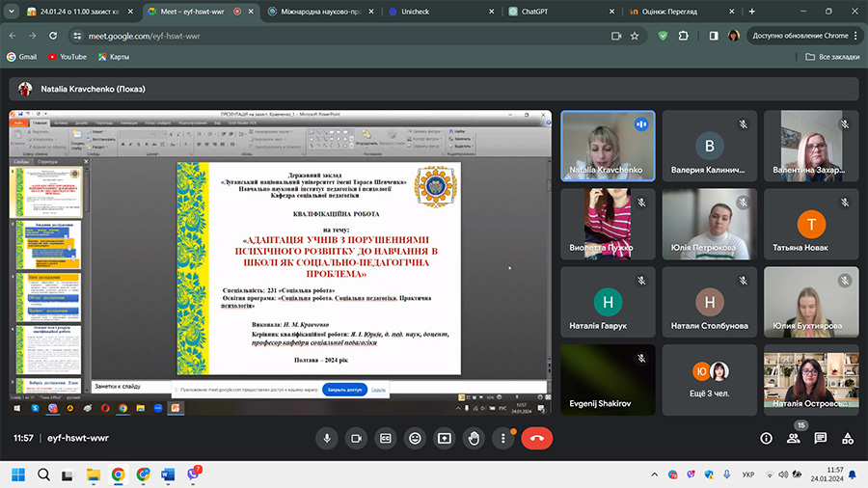This screenshot has height=488, width=868.
Task: Turn on closed captions
Action: (385, 438)
